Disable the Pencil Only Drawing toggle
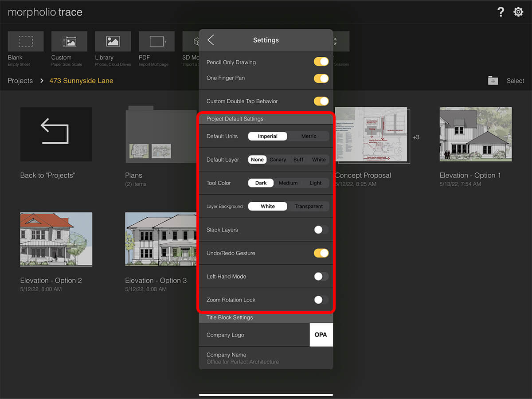 [x=321, y=62]
